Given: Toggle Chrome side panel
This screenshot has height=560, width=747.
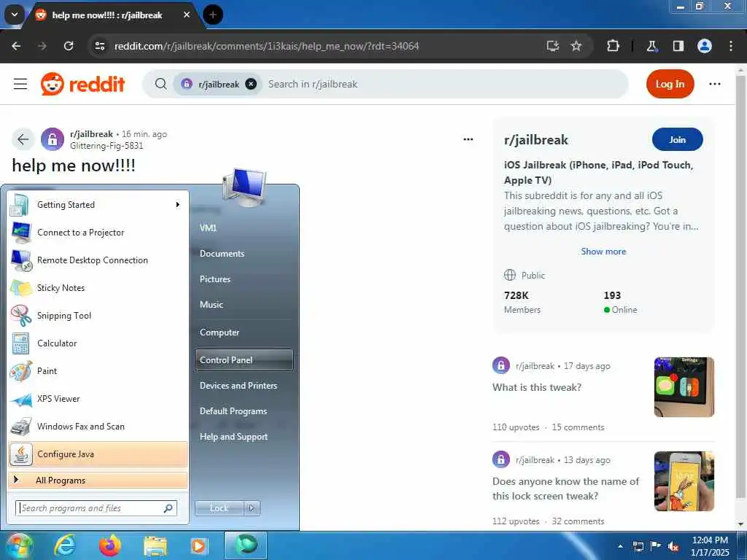Looking at the screenshot, I should coord(678,46).
